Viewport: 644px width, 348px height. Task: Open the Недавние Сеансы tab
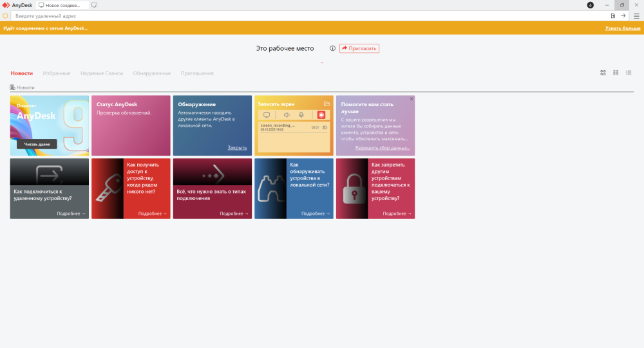(x=102, y=73)
